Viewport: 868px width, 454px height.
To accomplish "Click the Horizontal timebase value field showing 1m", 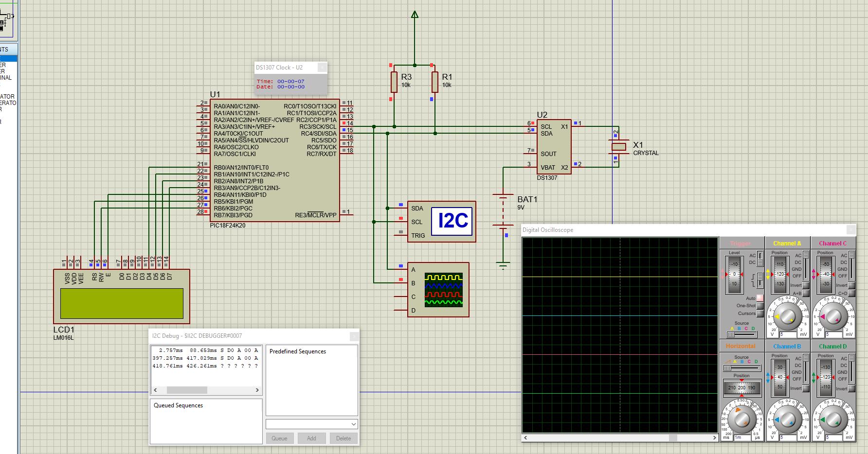I will pos(743,437).
